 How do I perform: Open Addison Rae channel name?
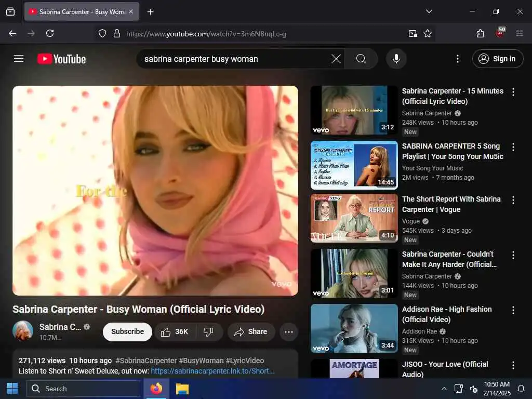[x=419, y=331]
